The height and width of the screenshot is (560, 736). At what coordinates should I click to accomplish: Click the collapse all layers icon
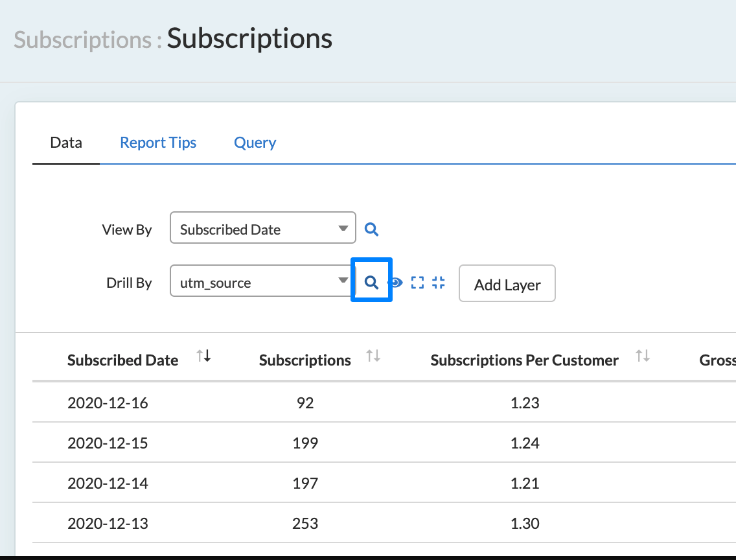[x=439, y=283]
